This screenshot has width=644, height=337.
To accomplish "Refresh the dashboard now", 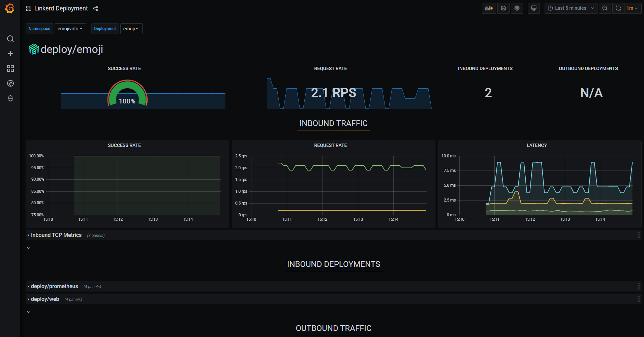I will (x=618, y=8).
